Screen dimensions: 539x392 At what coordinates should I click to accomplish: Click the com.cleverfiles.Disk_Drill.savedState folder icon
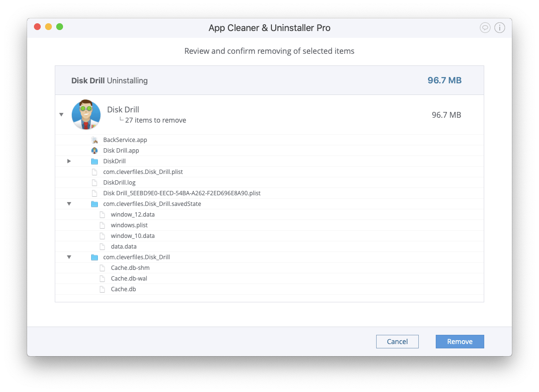pos(95,204)
